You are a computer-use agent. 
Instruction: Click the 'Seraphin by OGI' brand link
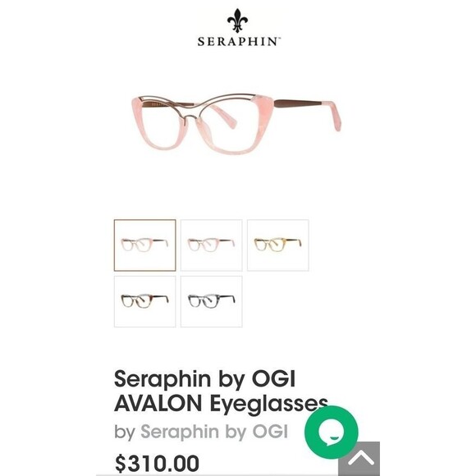(x=214, y=432)
